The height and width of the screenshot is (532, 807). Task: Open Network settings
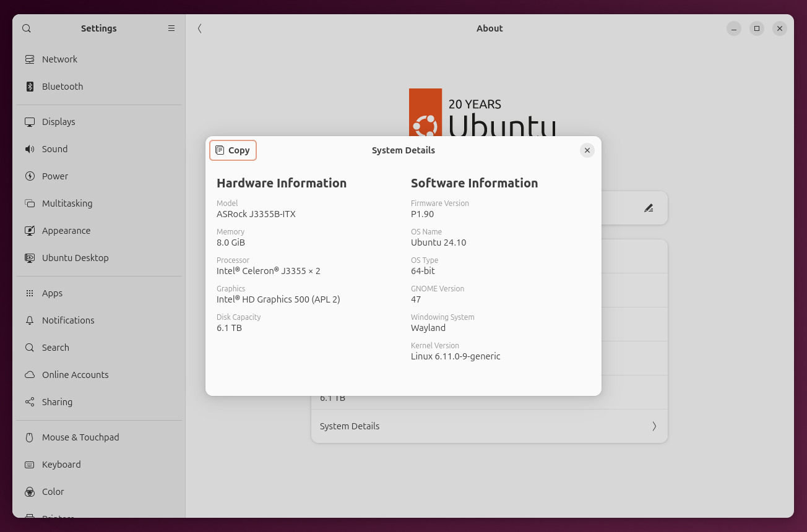point(99,59)
